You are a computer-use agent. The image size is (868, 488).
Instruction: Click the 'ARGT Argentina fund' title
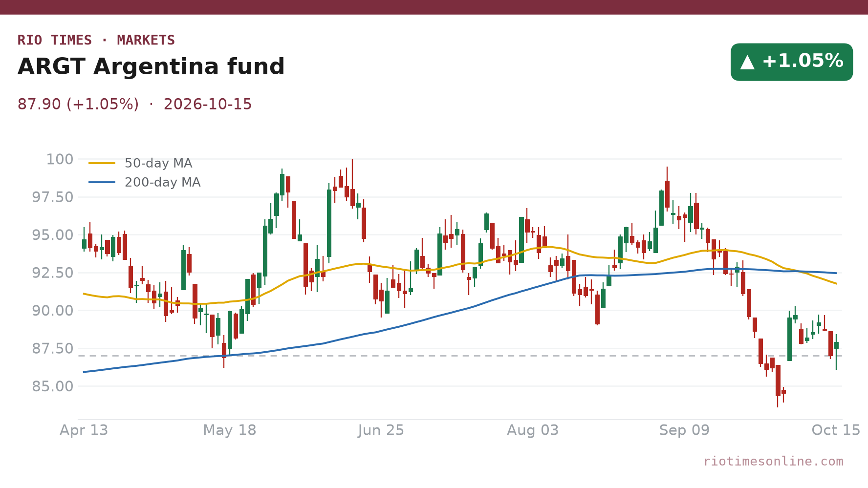151,67
